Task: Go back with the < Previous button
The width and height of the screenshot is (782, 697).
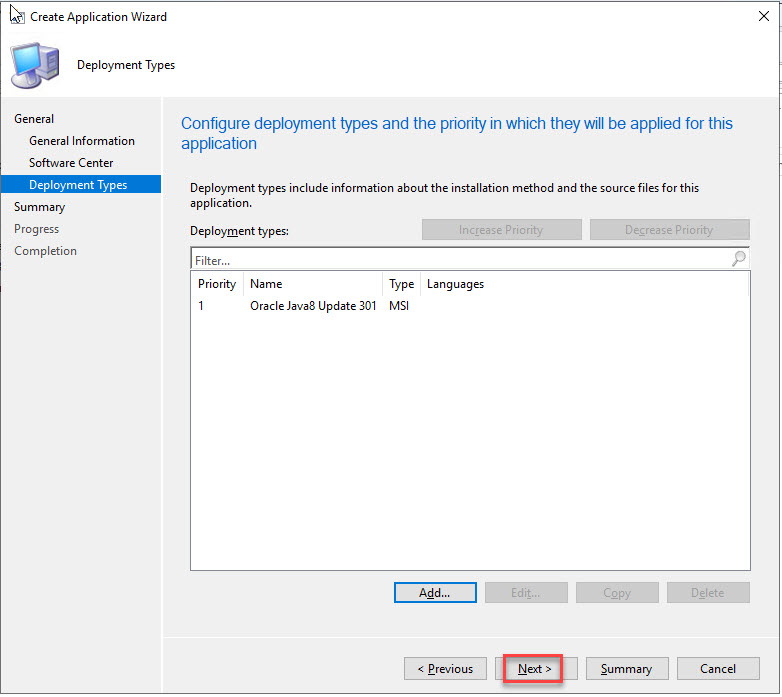Action: [445, 669]
